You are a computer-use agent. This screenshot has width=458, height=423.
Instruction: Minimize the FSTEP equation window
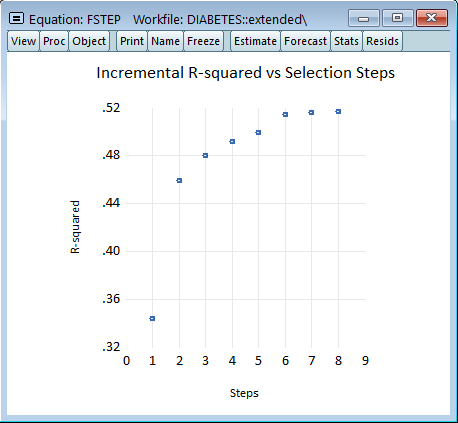pyautogui.click(x=364, y=18)
